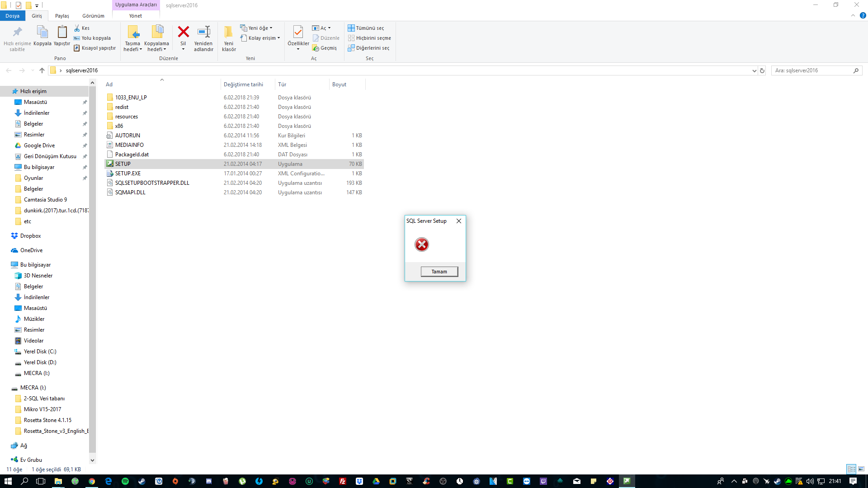Close the SQL Server Setup dialog
This screenshot has width=868, height=488.
[x=459, y=221]
